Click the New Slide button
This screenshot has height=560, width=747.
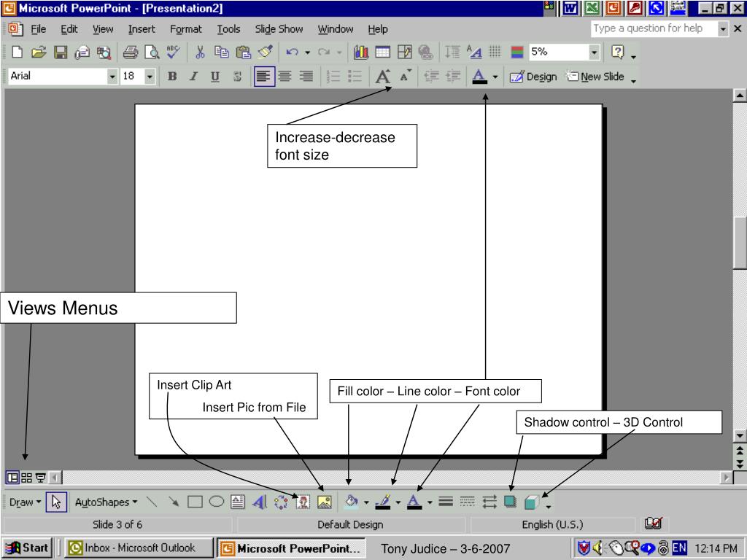(595, 77)
